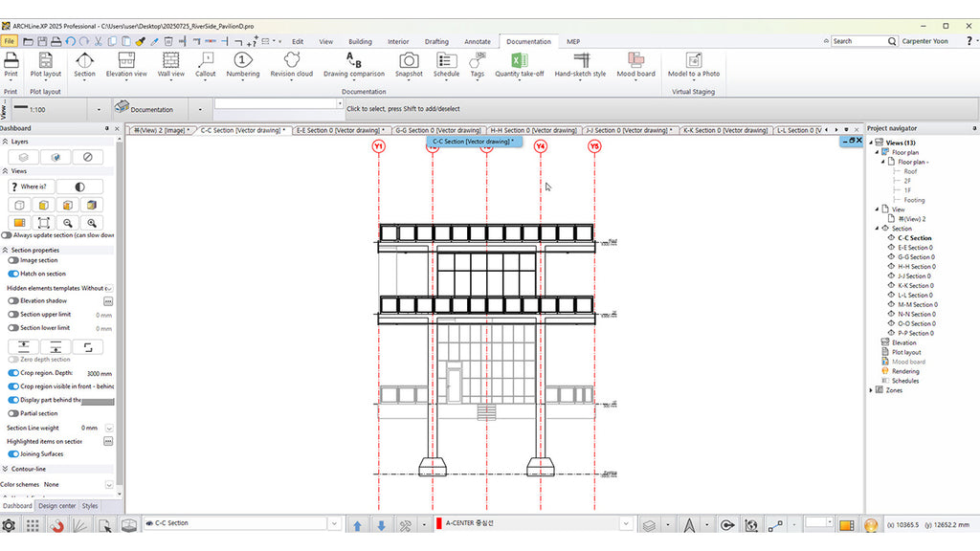Click the Carpenter Yoon user name
Screen dimensions: 980x551
point(924,41)
